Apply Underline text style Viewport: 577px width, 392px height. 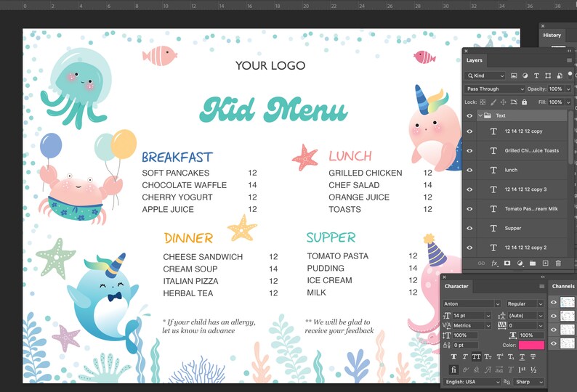click(522, 356)
